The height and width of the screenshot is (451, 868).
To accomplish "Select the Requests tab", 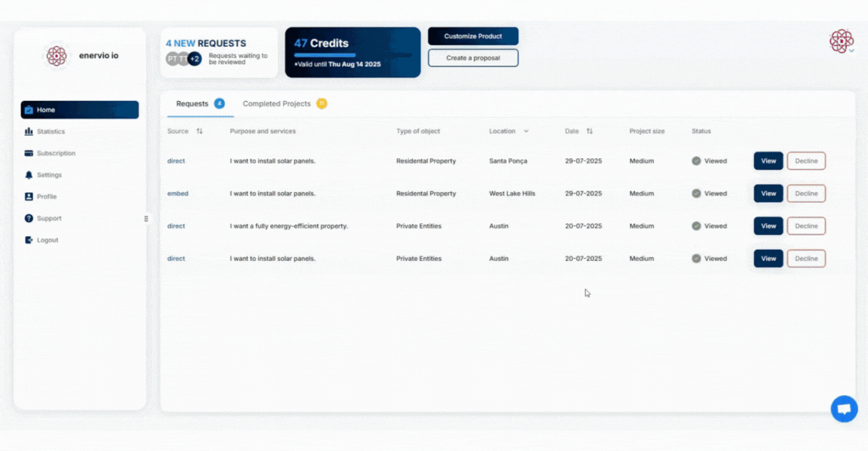I will coord(192,104).
